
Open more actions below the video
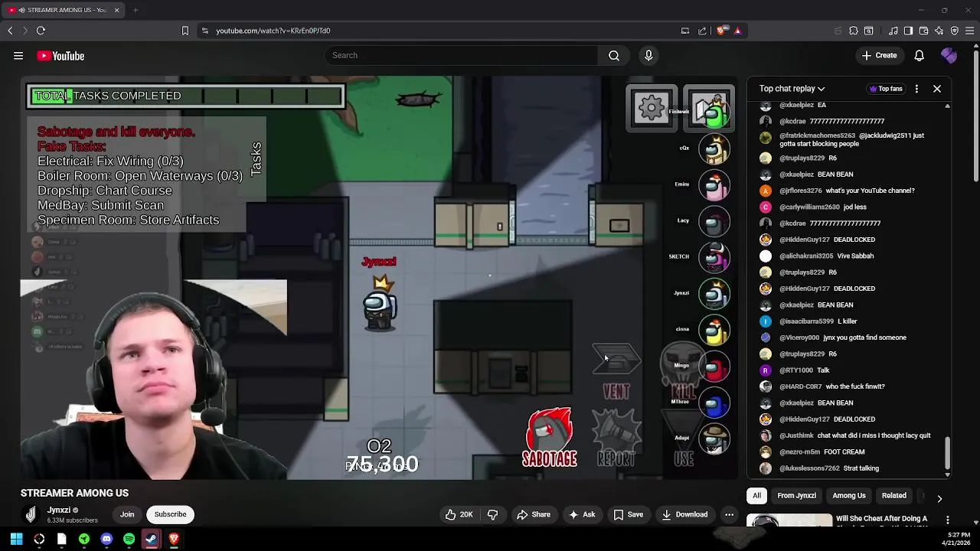tap(729, 515)
